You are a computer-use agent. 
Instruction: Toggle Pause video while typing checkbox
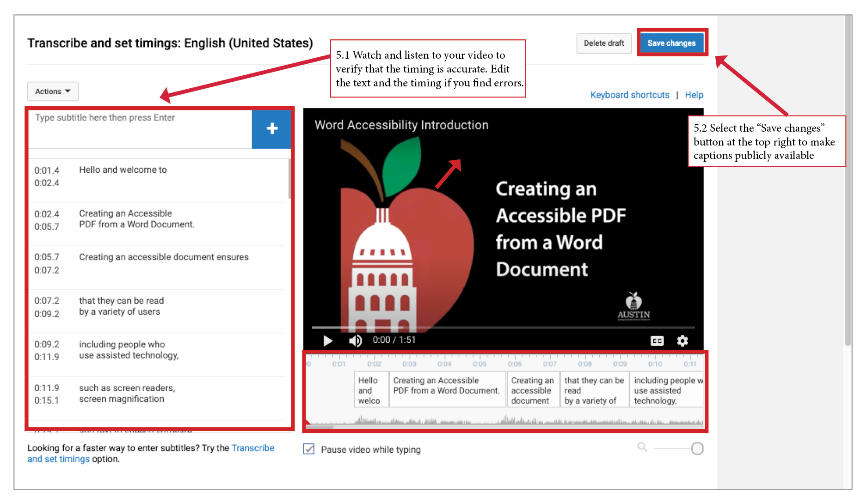point(309,449)
